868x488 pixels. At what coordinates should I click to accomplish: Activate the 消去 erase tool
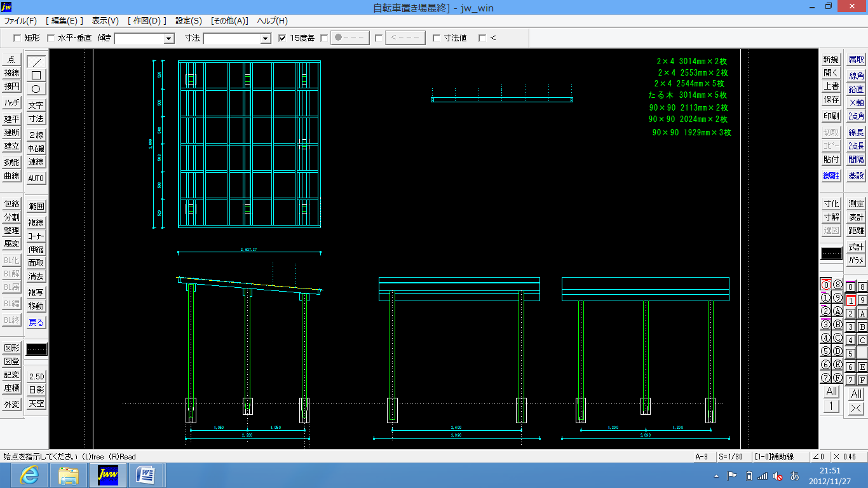pos(36,276)
